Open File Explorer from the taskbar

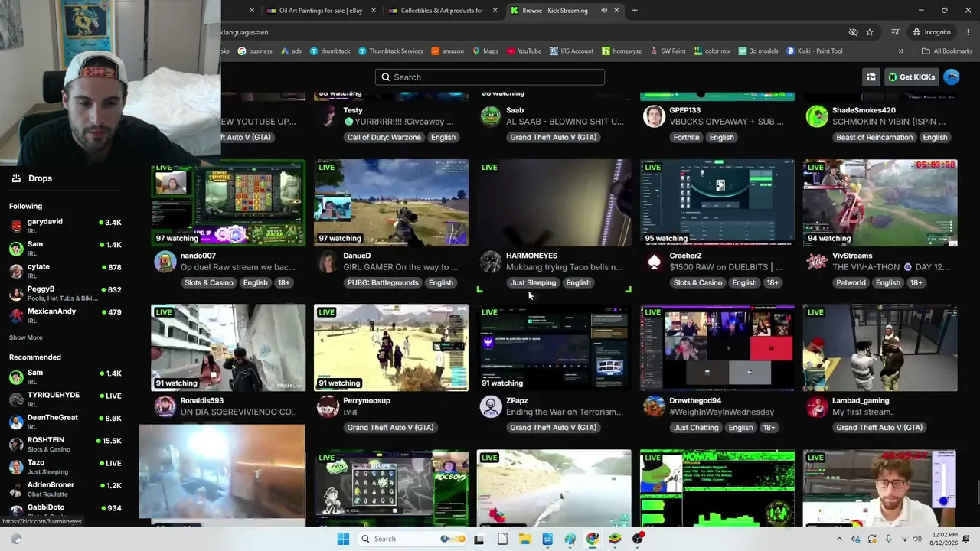click(x=525, y=539)
